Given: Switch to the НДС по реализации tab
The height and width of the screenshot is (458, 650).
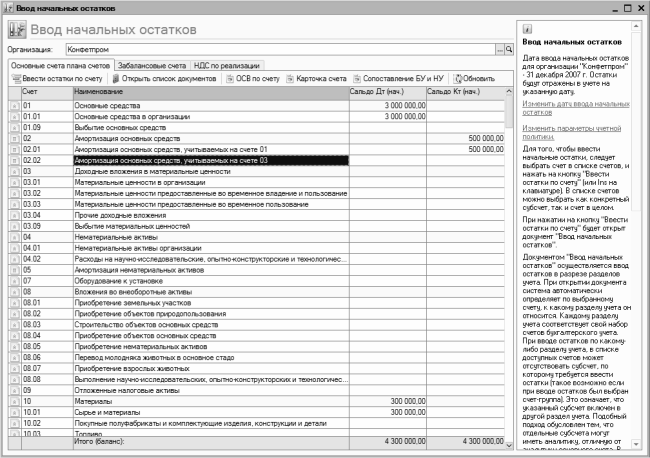Looking at the screenshot, I should coord(226,65).
